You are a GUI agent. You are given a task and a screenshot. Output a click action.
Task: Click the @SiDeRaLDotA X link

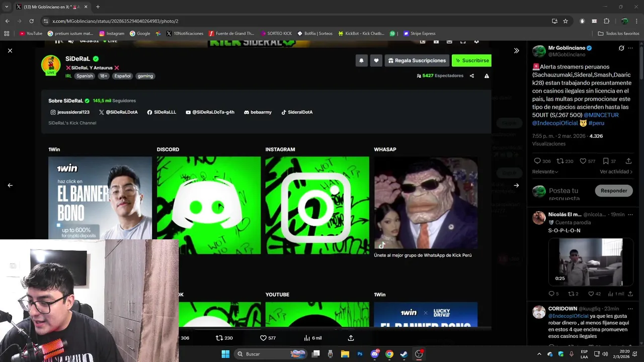[x=118, y=112]
